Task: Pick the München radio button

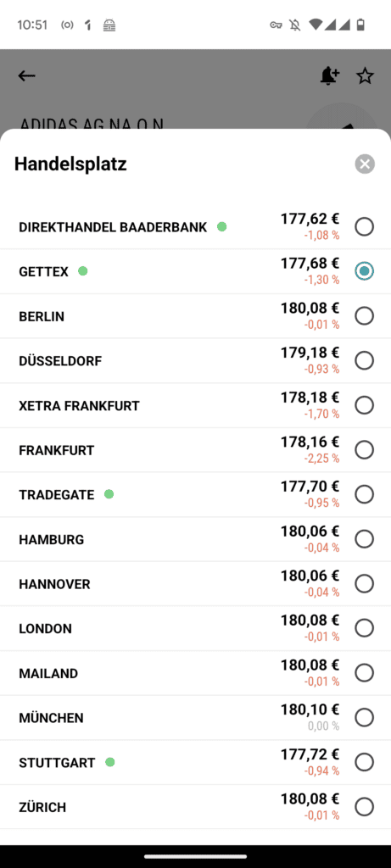Action: tap(365, 718)
